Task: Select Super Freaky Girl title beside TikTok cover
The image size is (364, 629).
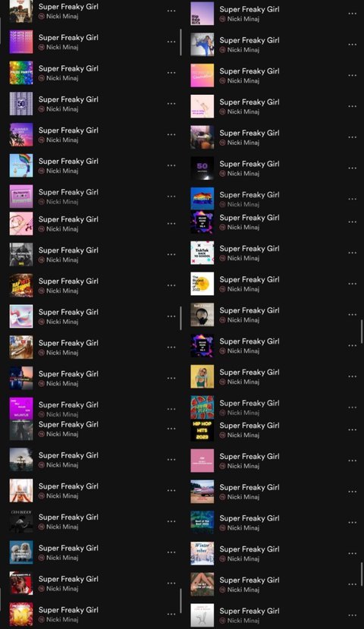Action: coord(249,249)
